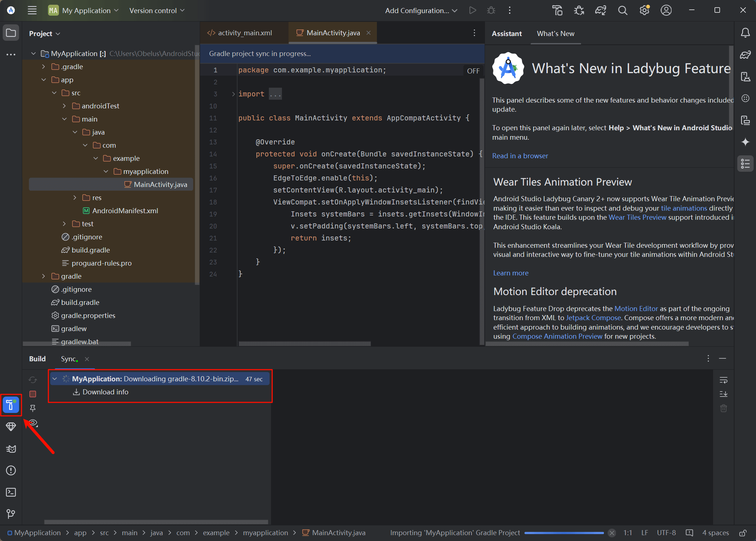The image size is (756, 541).
Task: Open the More Actions toolbar menu
Action: click(x=510, y=10)
